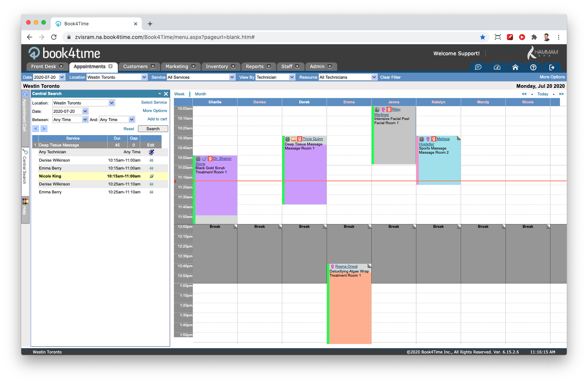The image size is (588, 383).
Task: Click the Any Technician running man icon
Action: tap(151, 152)
